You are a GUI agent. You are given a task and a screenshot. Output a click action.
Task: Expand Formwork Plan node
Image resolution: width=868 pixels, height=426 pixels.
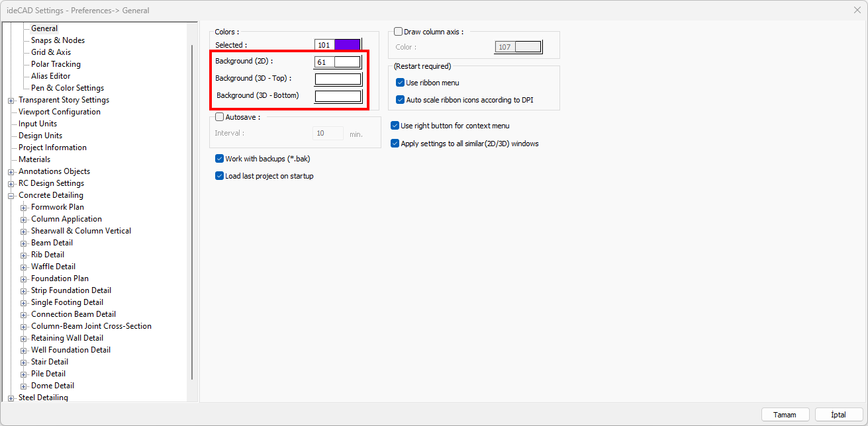[x=23, y=208]
